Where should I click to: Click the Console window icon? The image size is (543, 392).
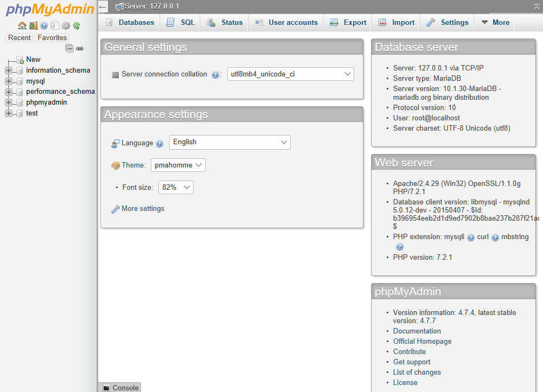click(x=106, y=388)
